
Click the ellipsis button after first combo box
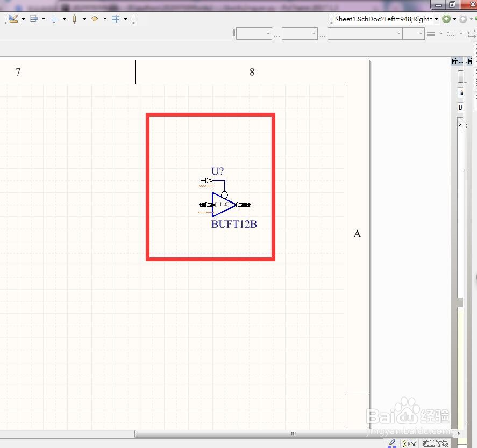click(x=277, y=36)
